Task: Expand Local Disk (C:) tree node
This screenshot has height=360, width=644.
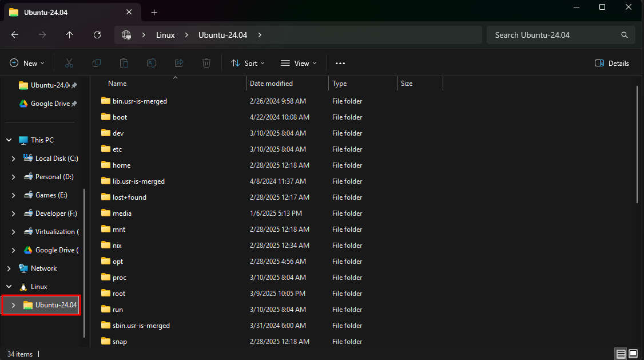Action: coord(14,159)
